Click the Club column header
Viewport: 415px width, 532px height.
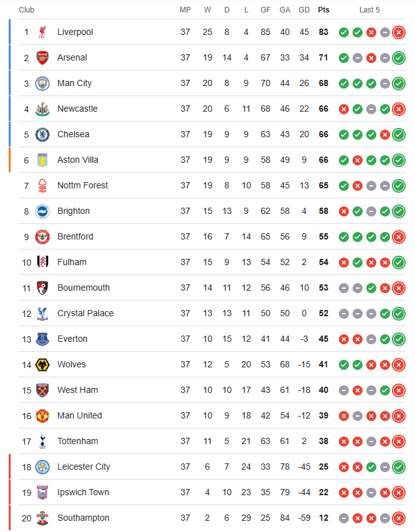point(26,10)
